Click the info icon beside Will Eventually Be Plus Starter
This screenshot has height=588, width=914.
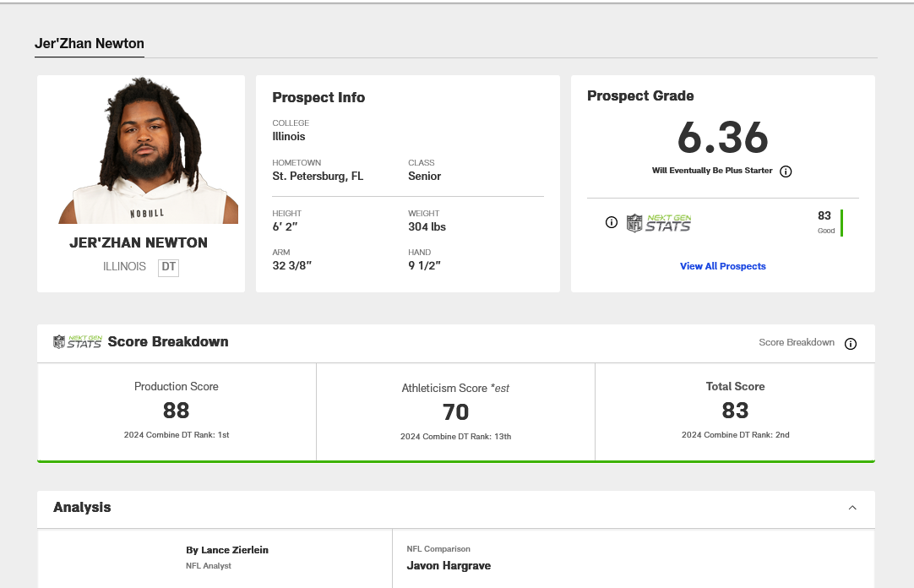point(786,171)
